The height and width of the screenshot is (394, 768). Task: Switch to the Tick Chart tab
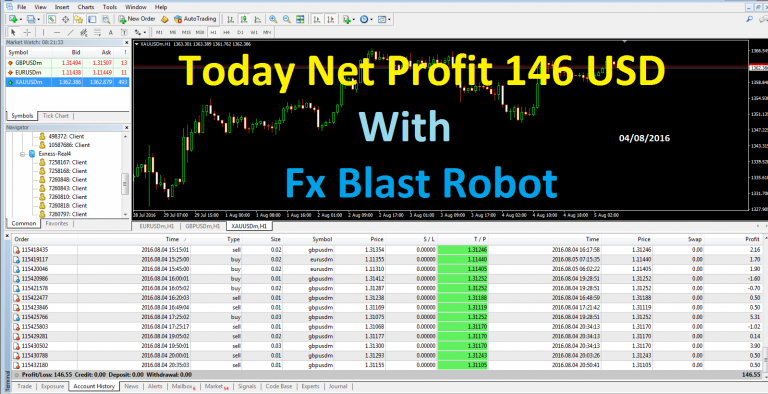point(55,116)
